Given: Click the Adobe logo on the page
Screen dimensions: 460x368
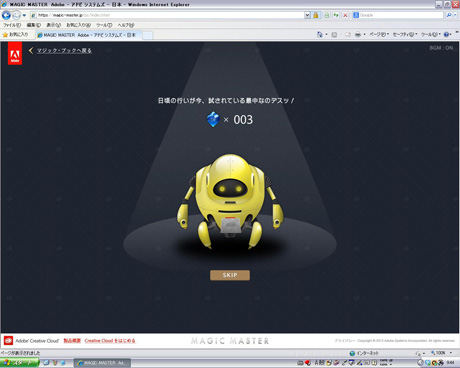Looking at the screenshot, I should pyautogui.click(x=15, y=53).
